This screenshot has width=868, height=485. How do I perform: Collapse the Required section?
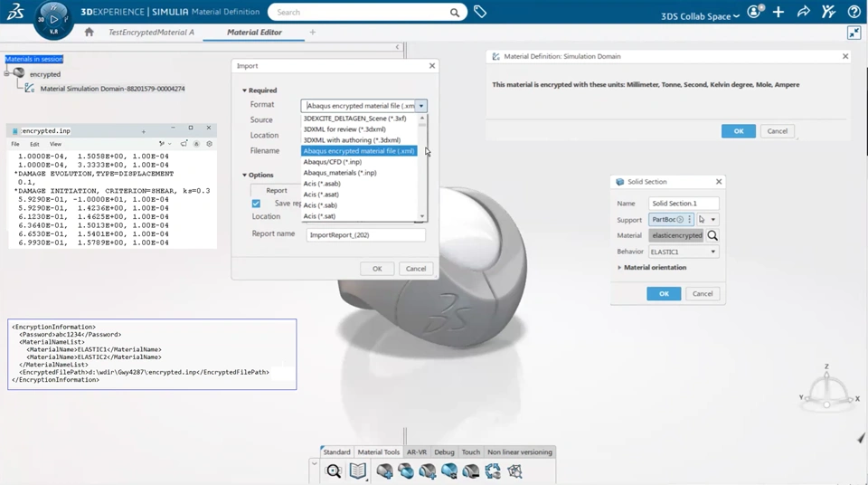244,90
